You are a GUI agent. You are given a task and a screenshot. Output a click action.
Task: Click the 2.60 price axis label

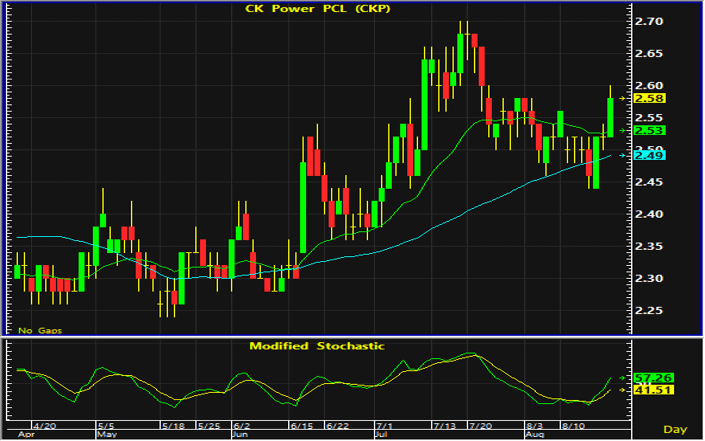coord(649,85)
